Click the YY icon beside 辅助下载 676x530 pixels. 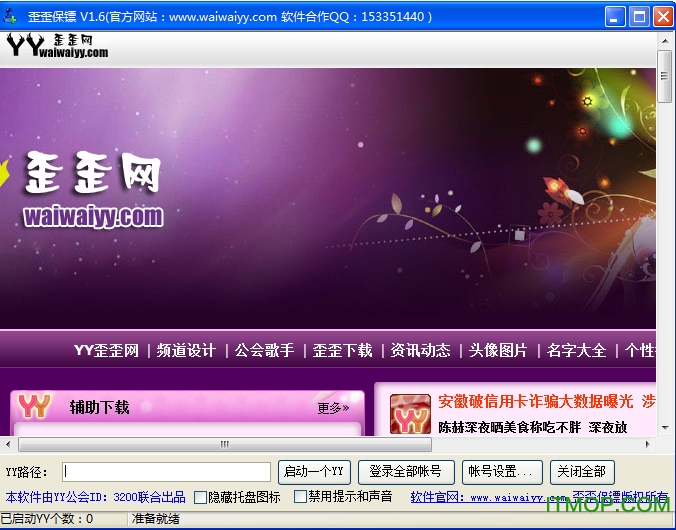[x=34, y=406]
